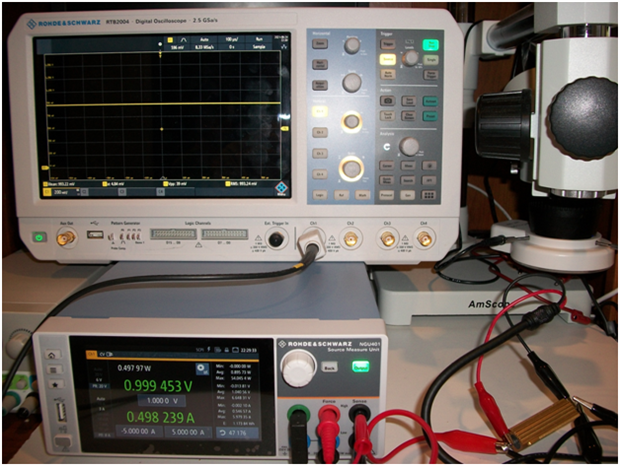Tap the Search key in Analysis
The height and width of the screenshot is (466, 620).
coord(408,181)
